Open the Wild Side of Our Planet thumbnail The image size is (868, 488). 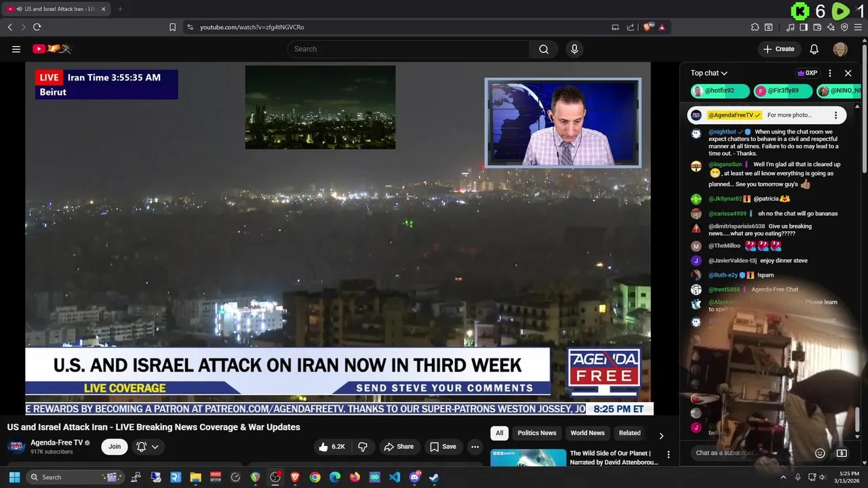click(528, 457)
